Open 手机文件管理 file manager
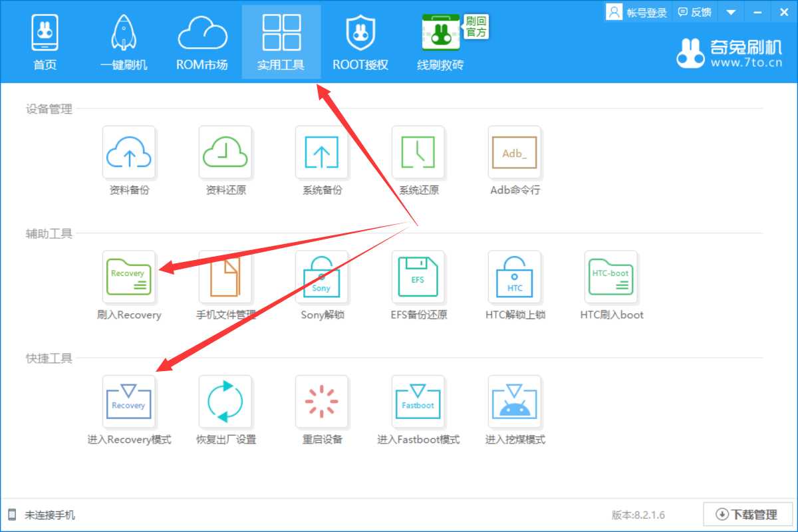The image size is (798, 532). click(225, 277)
